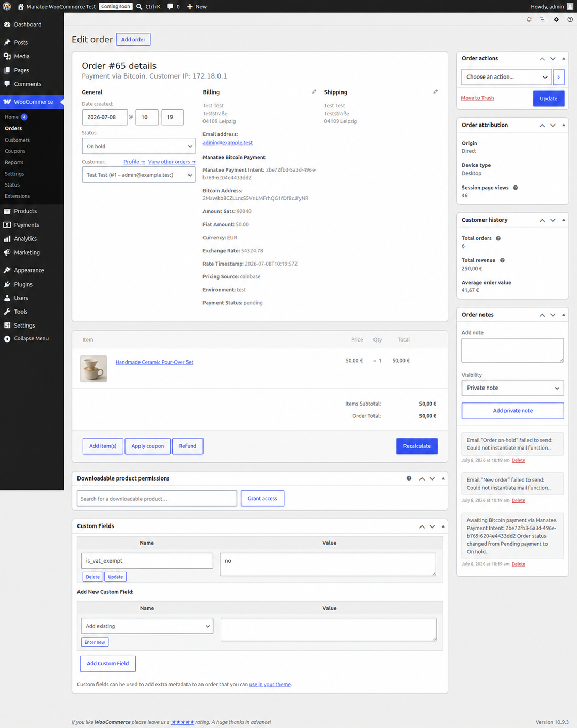Open the comments bubble in admin bar
Screen dimensions: 577x728
click(174, 6)
